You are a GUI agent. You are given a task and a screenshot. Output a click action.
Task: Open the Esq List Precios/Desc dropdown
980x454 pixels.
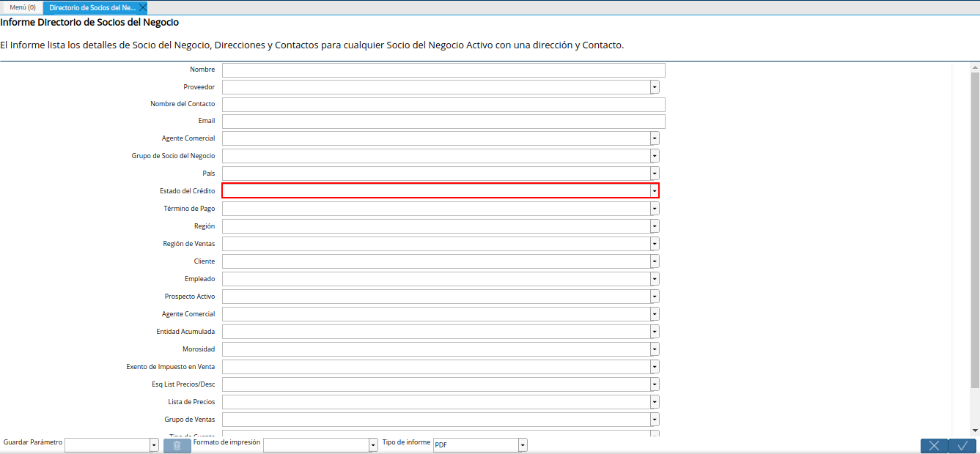[x=655, y=384]
